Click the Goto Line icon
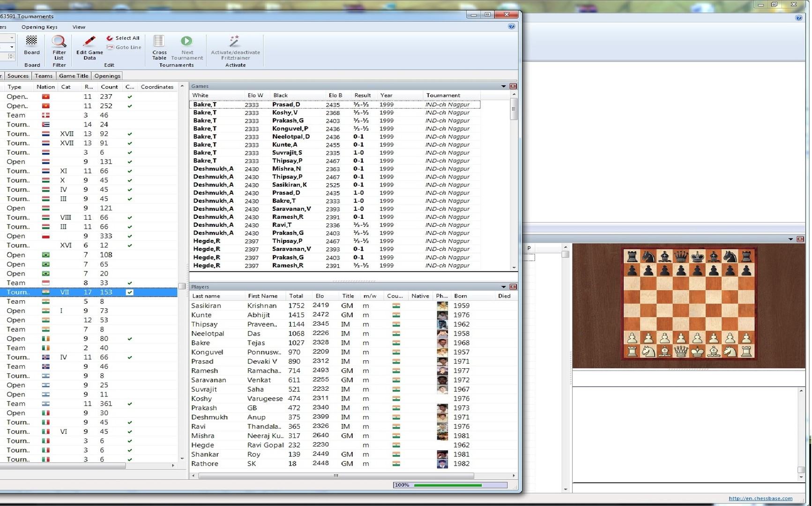This screenshot has width=812, height=506. tap(110, 47)
